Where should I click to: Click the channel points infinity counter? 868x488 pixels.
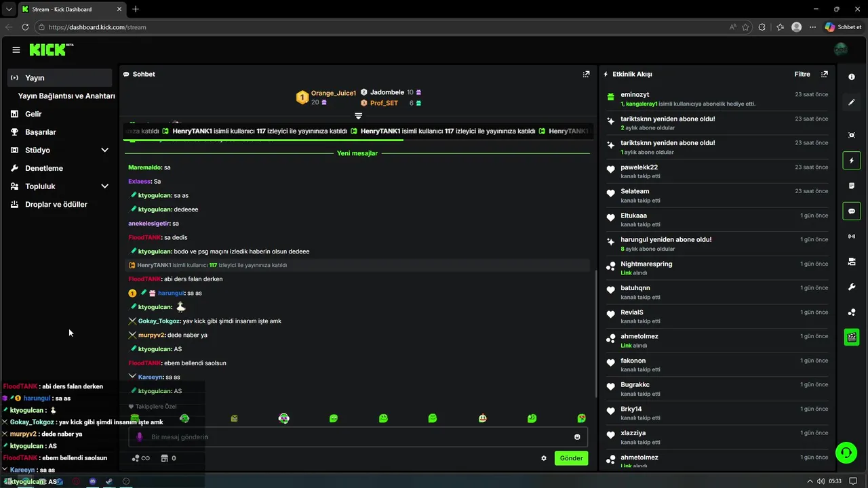coord(141,458)
